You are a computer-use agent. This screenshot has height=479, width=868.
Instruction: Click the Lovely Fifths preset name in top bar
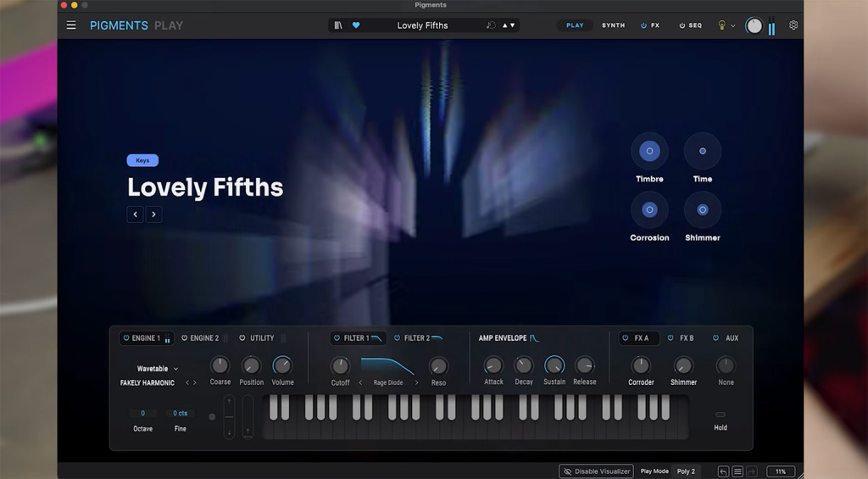[422, 25]
